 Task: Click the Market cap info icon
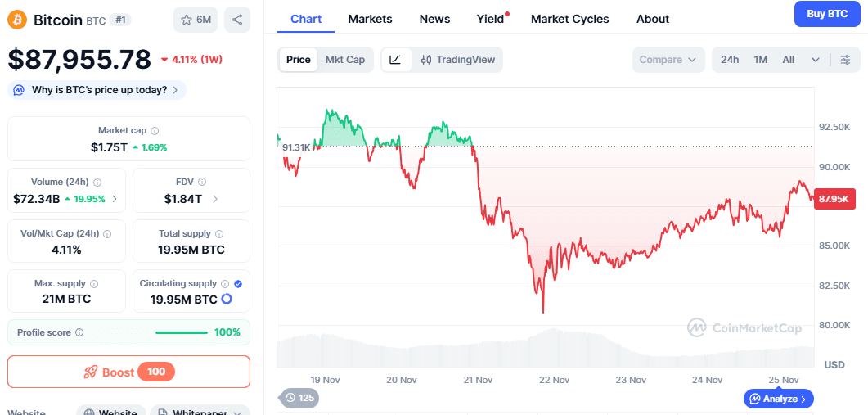[x=155, y=131]
